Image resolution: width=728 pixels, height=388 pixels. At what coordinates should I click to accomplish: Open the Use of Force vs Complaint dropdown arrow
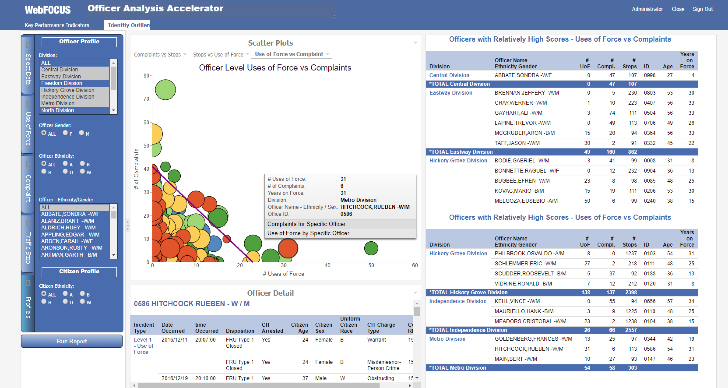point(328,54)
